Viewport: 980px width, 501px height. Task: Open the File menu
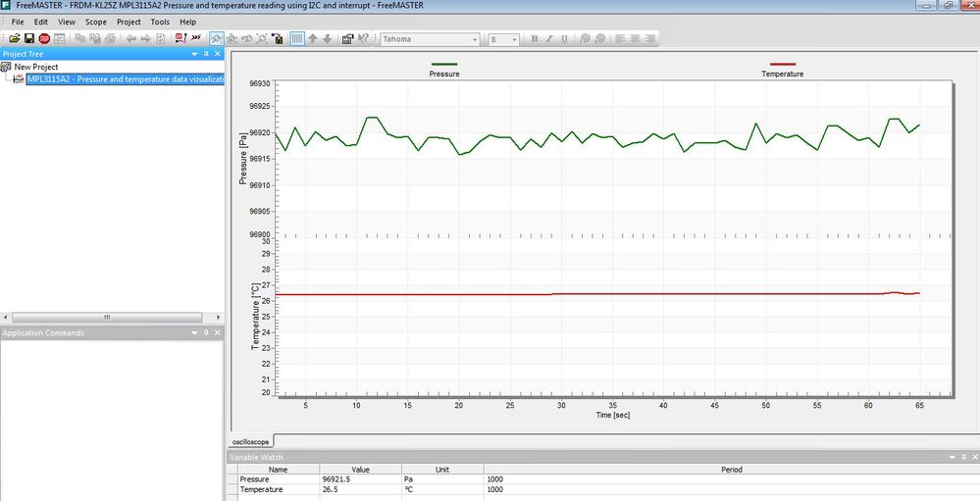click(x=18, y=22)
